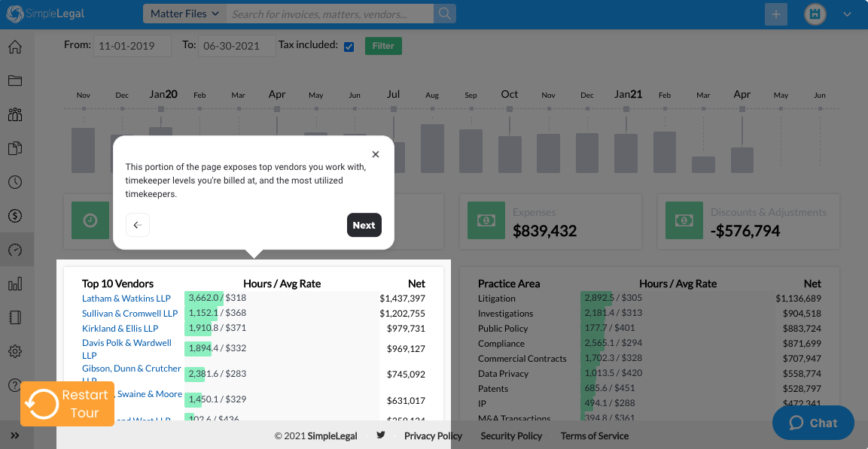
Task: Click the search magnifier icon
Action: click(x=445, y=14)
